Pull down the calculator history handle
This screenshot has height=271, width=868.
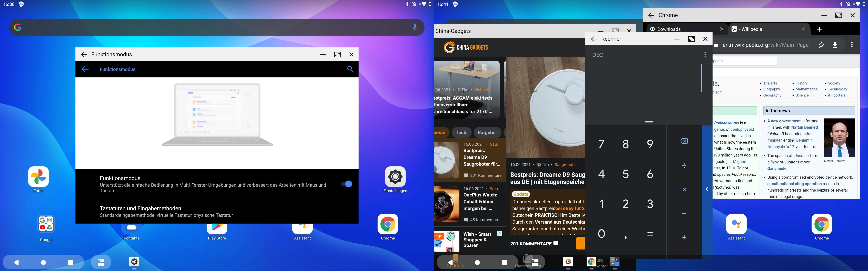[649, 122]
